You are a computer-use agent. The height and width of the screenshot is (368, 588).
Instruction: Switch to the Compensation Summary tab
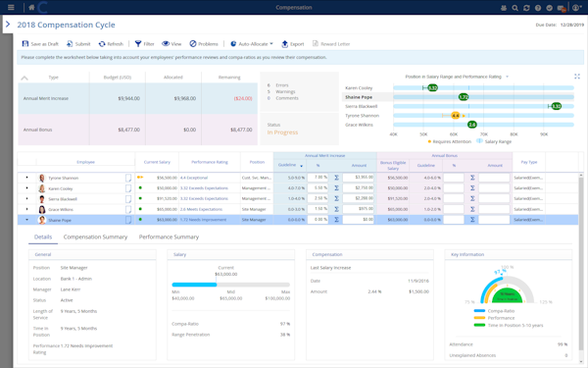tap(95, 237)
